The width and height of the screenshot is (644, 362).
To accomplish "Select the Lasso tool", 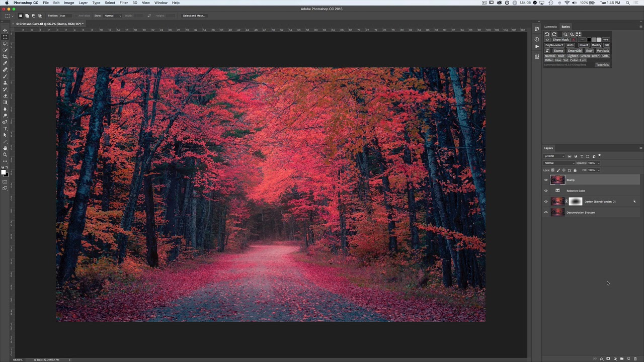I will pos(5,43).
